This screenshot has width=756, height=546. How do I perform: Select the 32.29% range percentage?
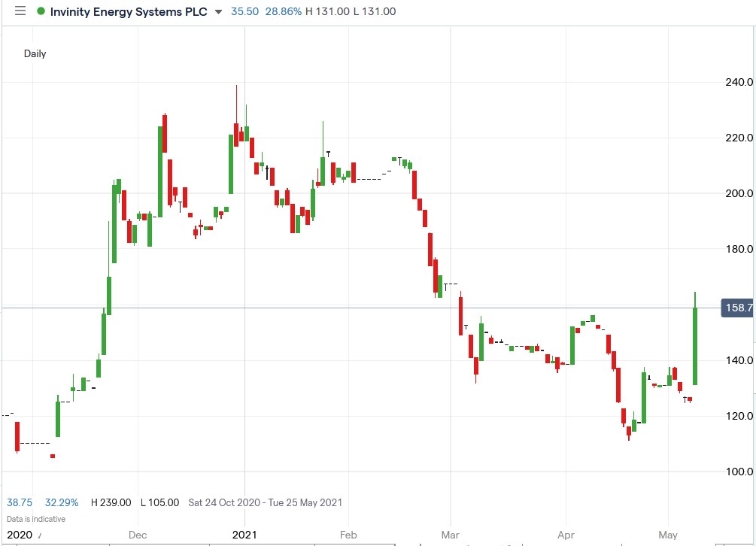pos(62,502)
